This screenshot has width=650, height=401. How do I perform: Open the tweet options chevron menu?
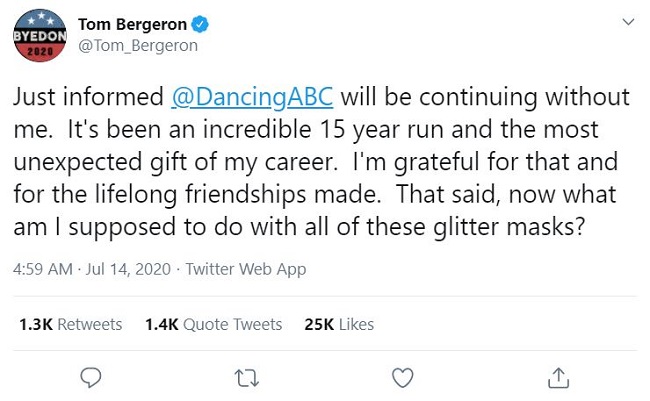628,22
